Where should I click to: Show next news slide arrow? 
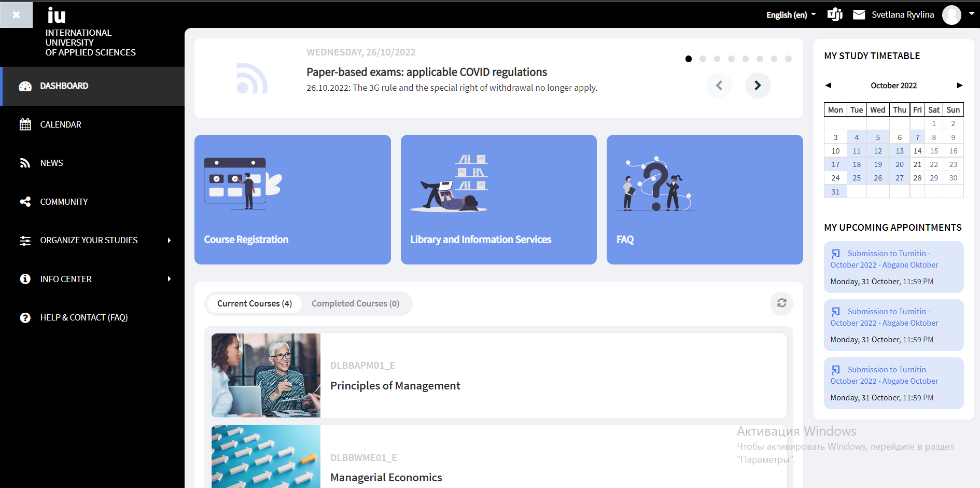click(758, 85)
